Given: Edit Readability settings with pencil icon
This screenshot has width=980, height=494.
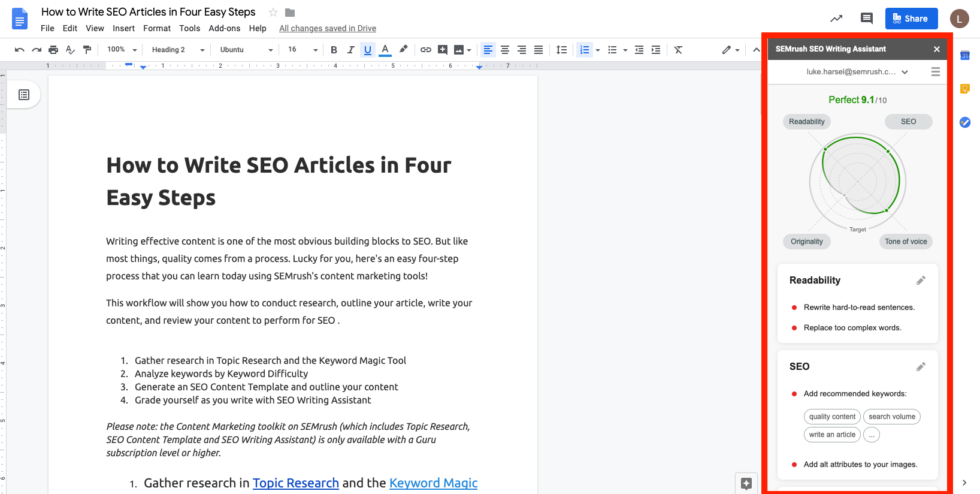Looking at the screenshot, I should 921,281.
